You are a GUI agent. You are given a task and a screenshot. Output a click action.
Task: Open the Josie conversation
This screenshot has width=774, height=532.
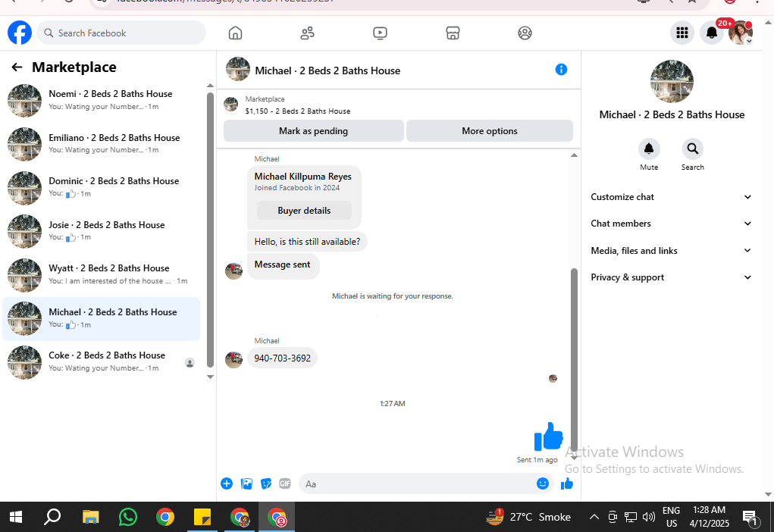click(101, 231)
